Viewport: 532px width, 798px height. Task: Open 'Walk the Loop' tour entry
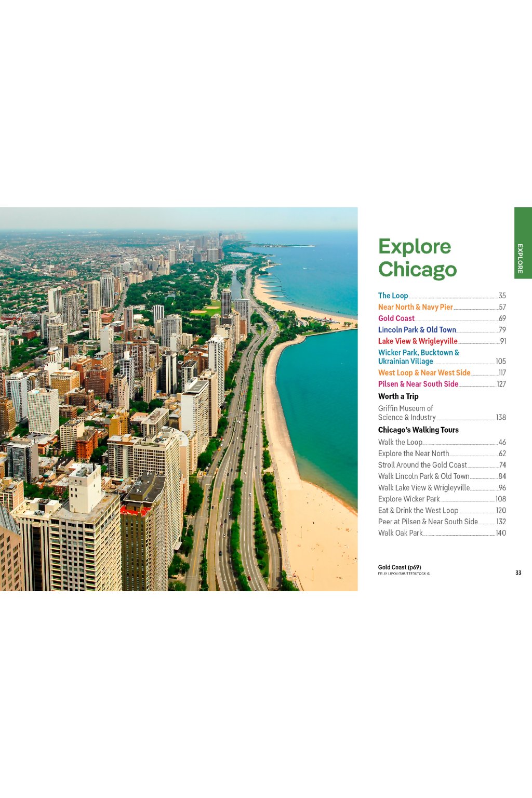click(442, 442)
